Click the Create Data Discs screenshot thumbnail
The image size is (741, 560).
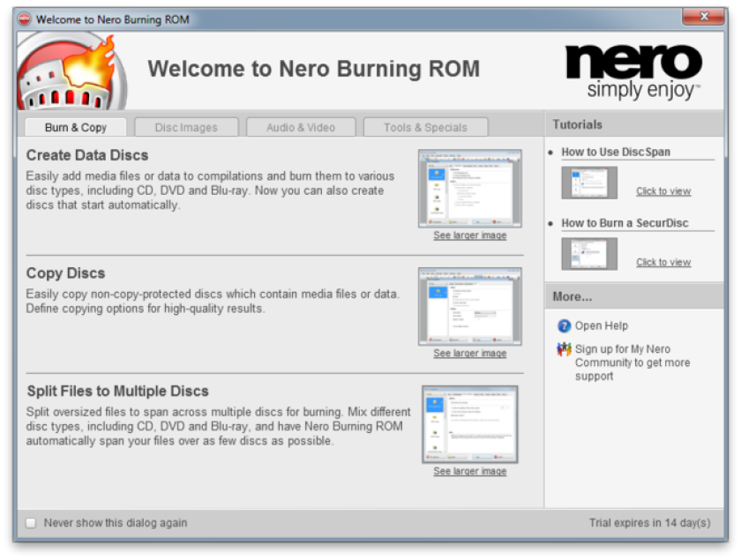click(469, 189)
